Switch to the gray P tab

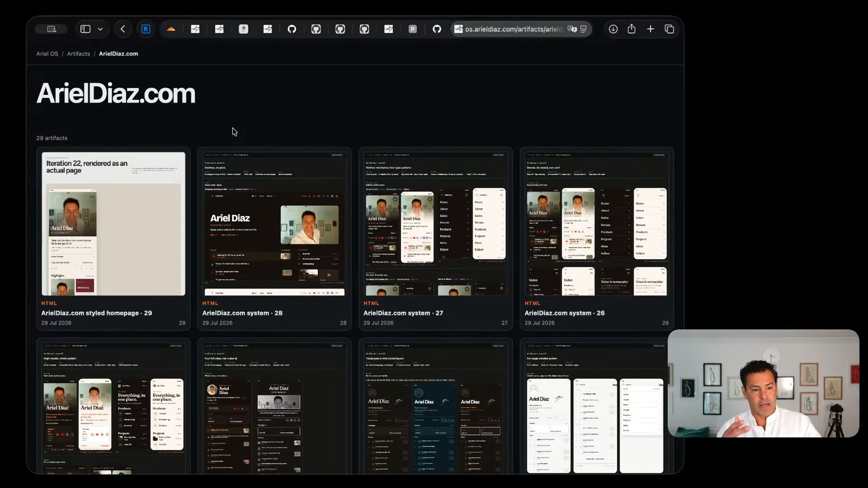[413, 29]
